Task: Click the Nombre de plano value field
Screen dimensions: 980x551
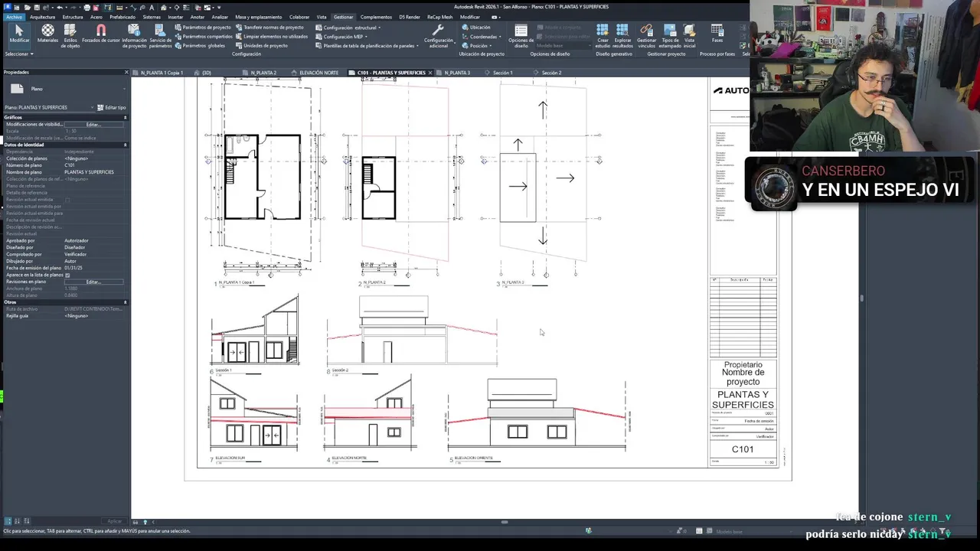Action: tap(93, 172)
